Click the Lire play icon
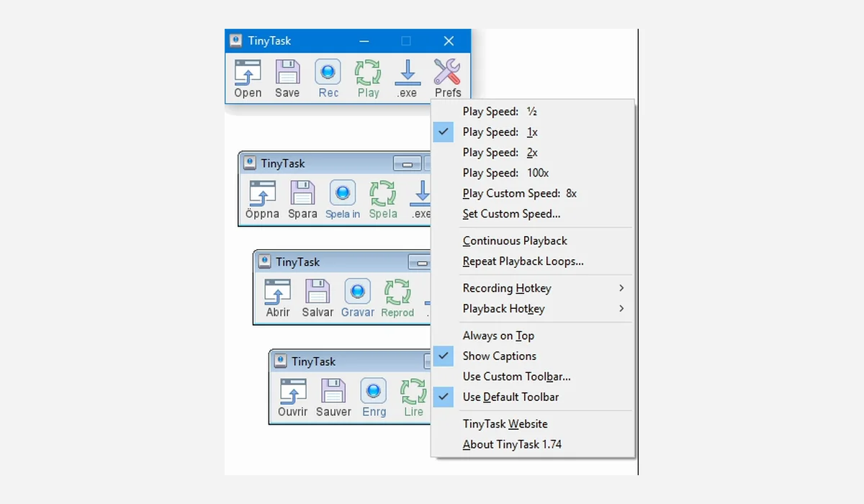This screenshot has width=864, height=504. pyautogui.click(x=413, y=392)
